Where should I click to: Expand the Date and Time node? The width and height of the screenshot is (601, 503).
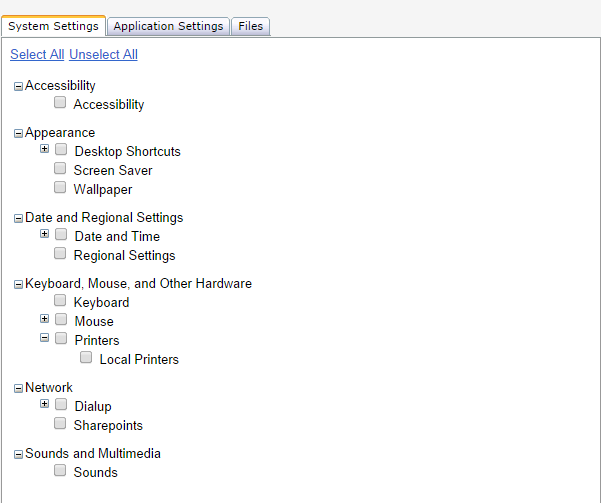pyautogui.click(x=44, y=234)
